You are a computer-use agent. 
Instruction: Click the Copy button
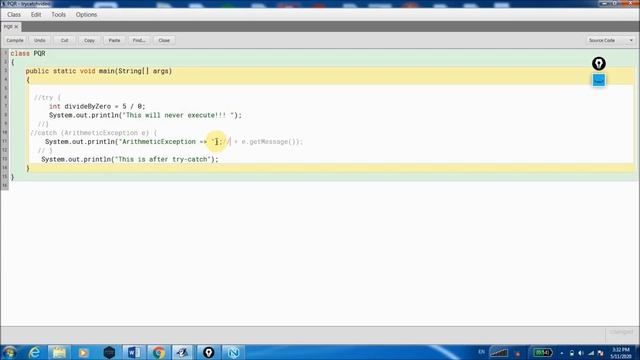click(x=89, y=40)
